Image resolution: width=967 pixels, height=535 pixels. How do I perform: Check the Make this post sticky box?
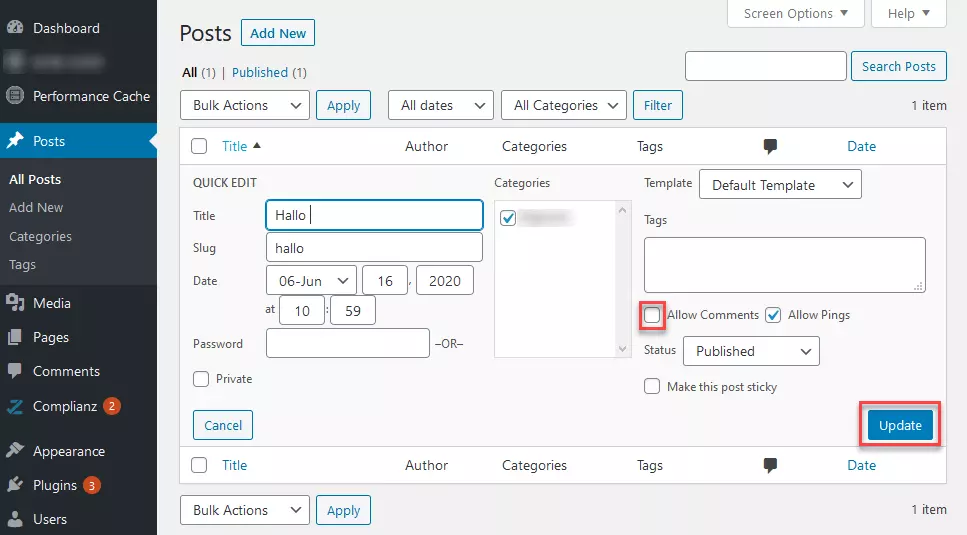pyautogui.click(x=652, y=386)
